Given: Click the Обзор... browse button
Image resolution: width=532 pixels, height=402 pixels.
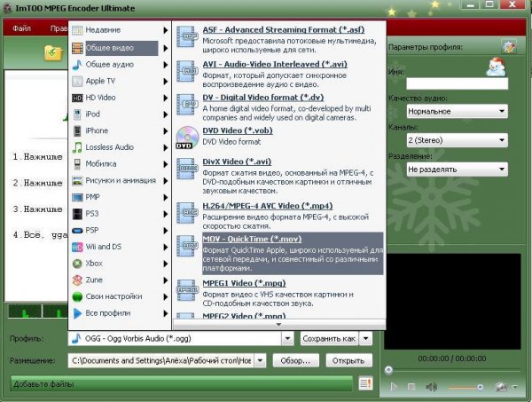Looking at the screenshot, I should 295,360.
